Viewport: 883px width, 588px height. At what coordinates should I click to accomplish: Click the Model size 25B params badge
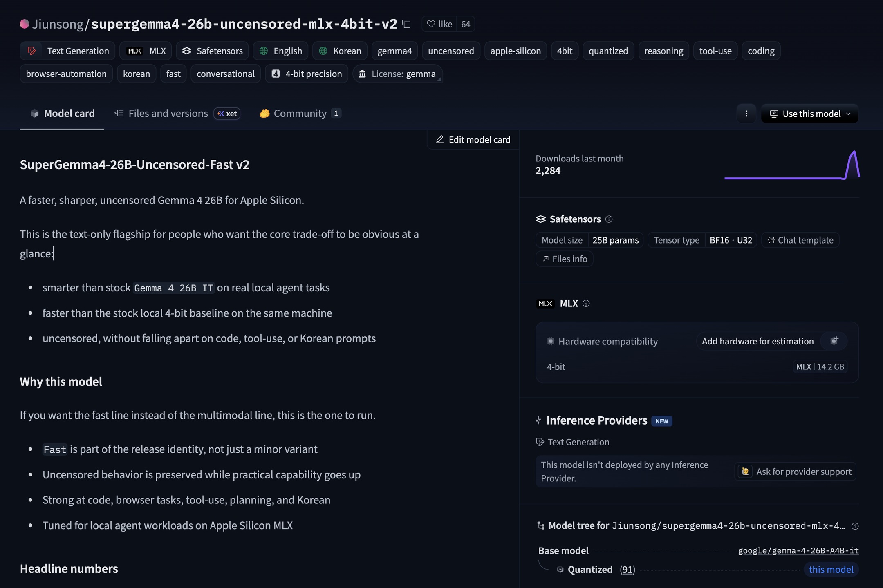[589, 240]
